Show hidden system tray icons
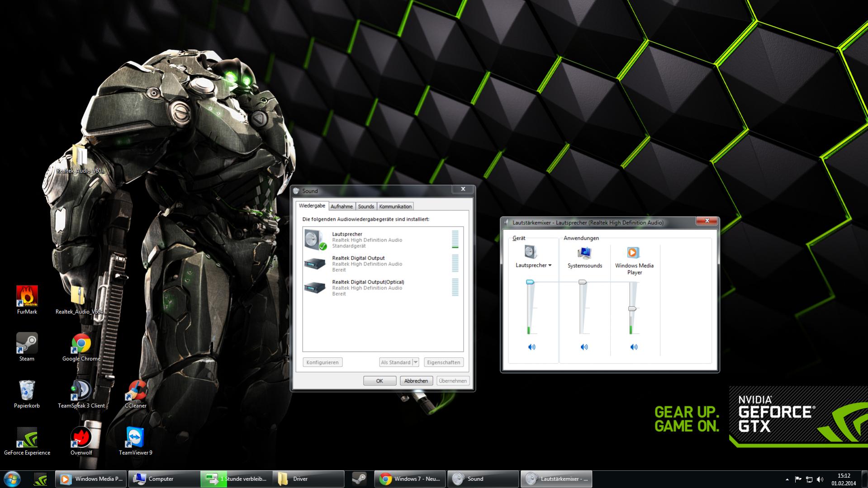Screen dimensions: 868x488 pyautogui.click(x=787, y=479)
